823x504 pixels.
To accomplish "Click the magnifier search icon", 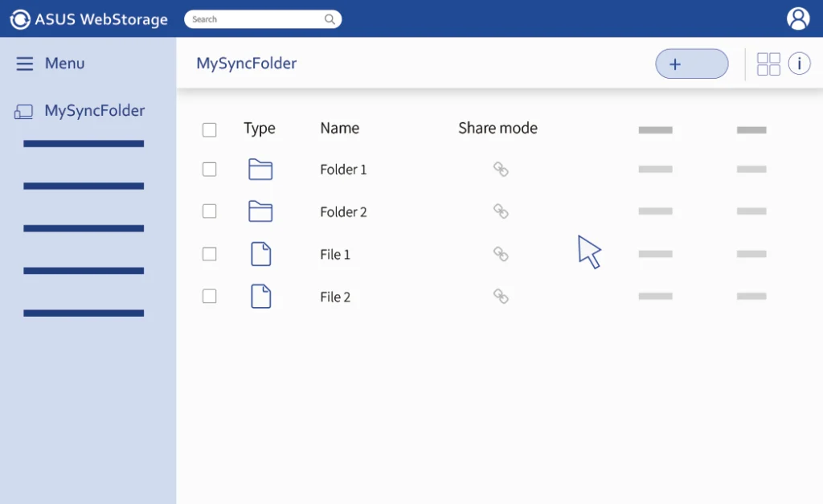I will tap(330, 19).
